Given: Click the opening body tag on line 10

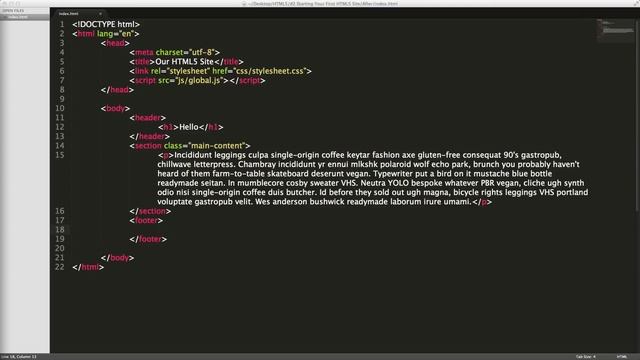Looking at the screenshot, I should [115, 109].
